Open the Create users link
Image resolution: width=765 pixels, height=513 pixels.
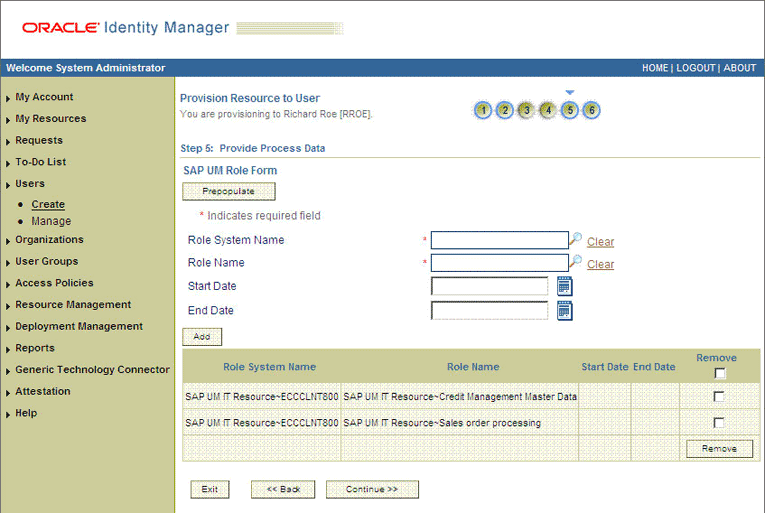coord(48,204)
